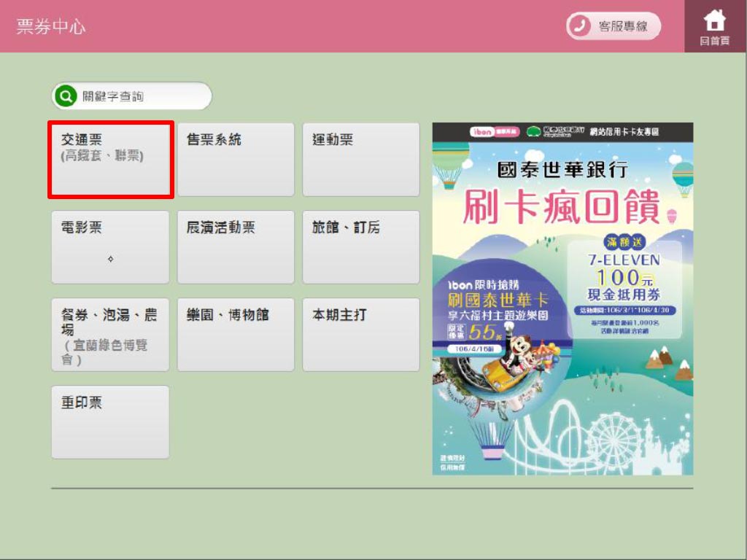Viewport: 747px width, 560px height.
Task: Open the 餐券、泡湯、農場 tile
Action: [110, 335]
